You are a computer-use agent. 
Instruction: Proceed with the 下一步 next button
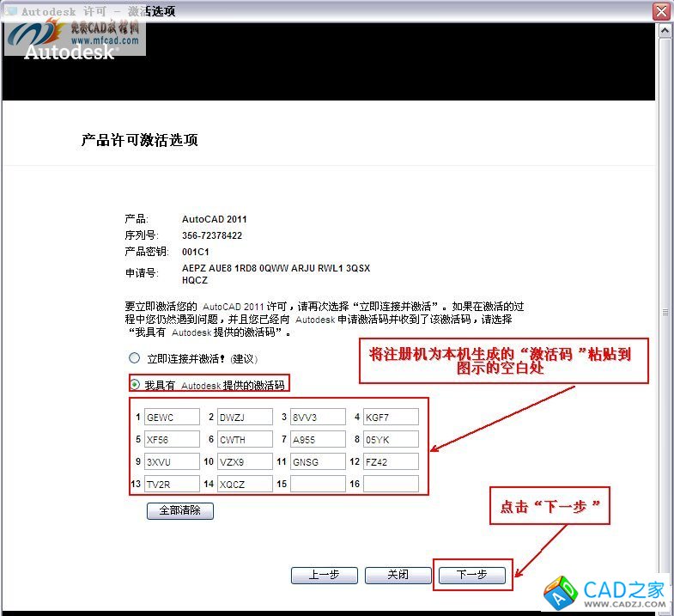[x=471, y=576]
